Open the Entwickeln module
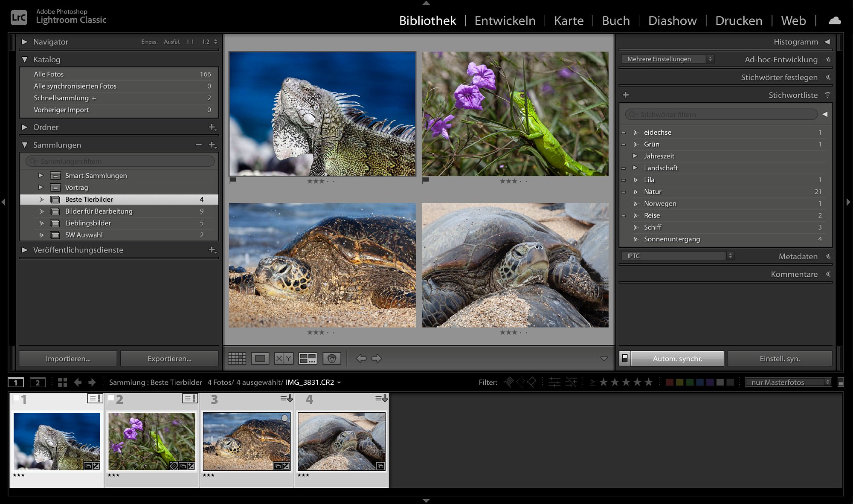The height and width of the screenshot is (504, 853). tap(505, 20)
